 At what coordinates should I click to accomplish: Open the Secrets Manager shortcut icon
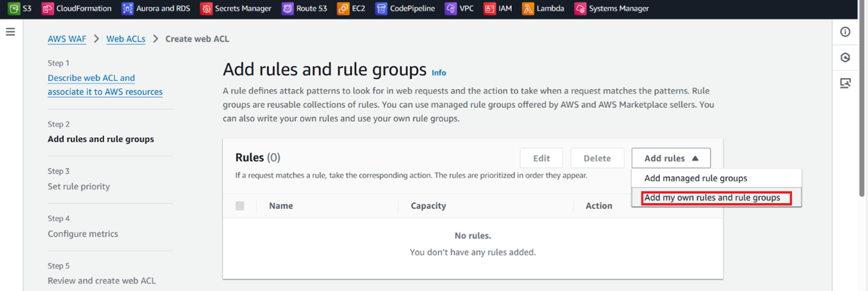click(x=206, y=9)
